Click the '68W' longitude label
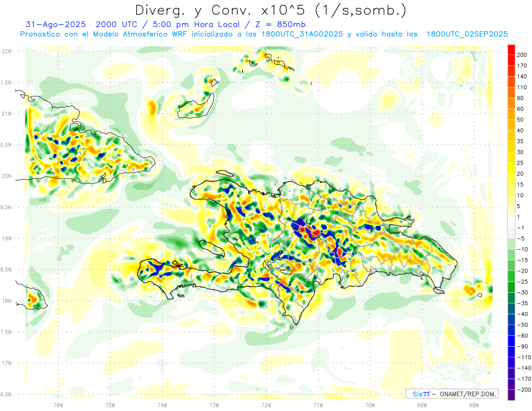This screenshot has height=411, width=532. pyautogui.click(x=474, y=405)
